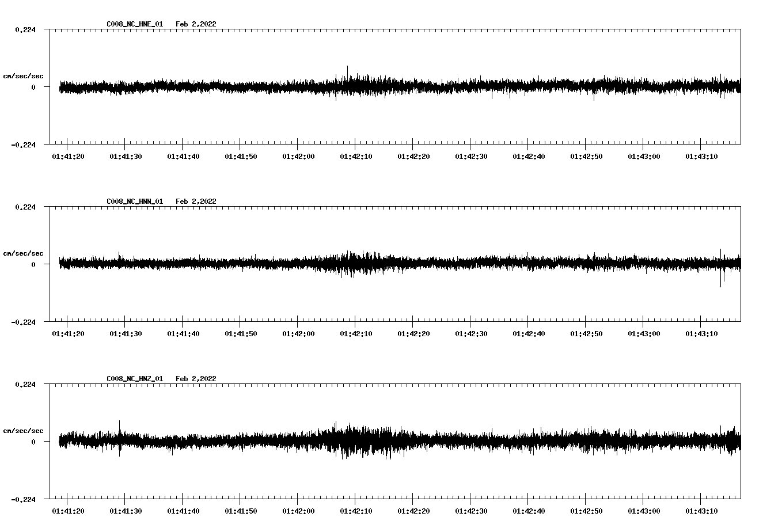Click 01:43:10 time label on HNE axis
782x532 pixels.
point(701,157)
